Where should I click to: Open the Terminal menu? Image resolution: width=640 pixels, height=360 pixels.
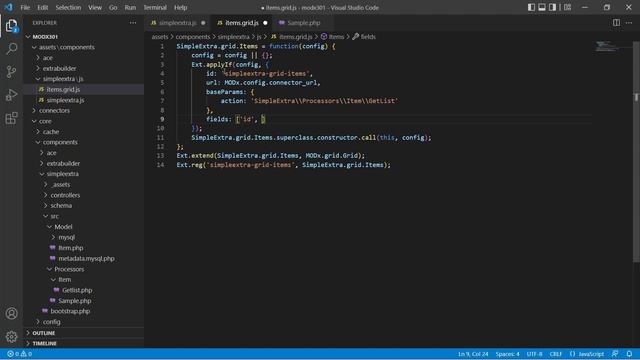(155, 7)
